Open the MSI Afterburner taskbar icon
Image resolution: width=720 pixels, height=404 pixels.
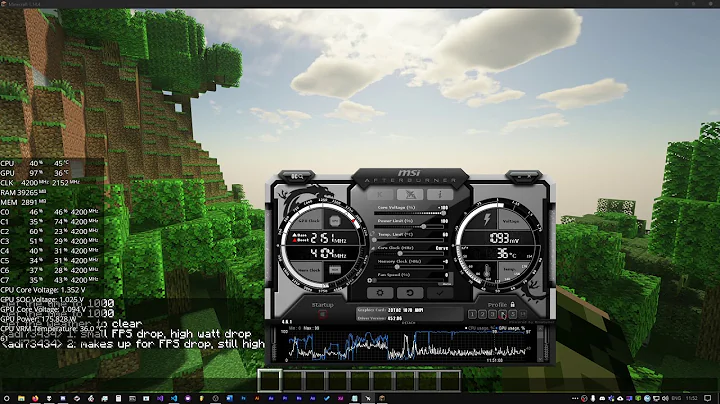pyautogui.click(x=368, y=398)
